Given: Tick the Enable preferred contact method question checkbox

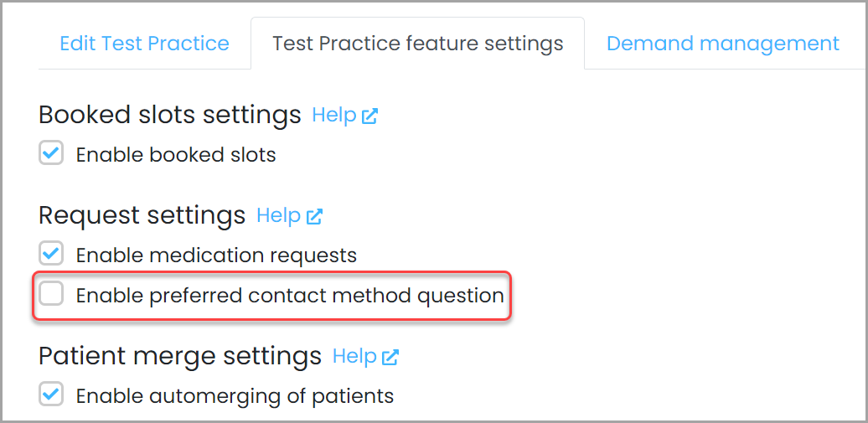Looking at the screenshot, I should point(51,294).
